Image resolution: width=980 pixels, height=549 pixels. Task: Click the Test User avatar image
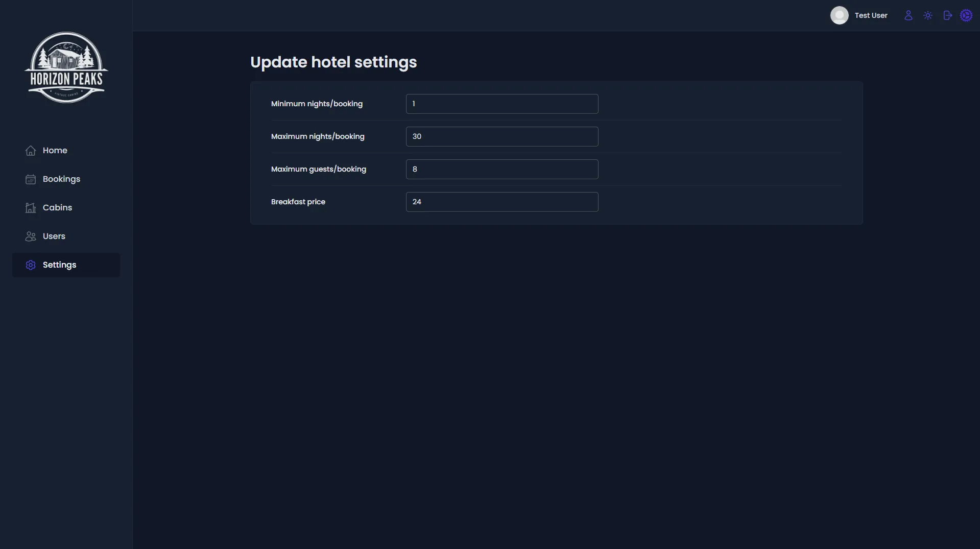[839, 15]
